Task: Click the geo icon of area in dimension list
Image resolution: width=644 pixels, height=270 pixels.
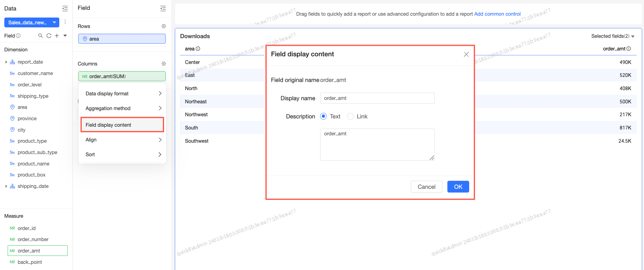Action: [x=12, y=107]
